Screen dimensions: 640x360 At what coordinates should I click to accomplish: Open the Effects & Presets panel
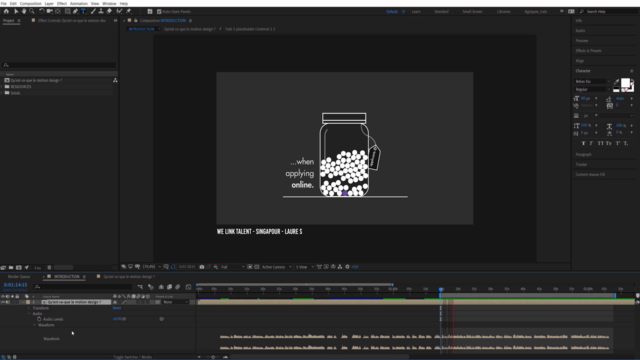coord(589,51)
